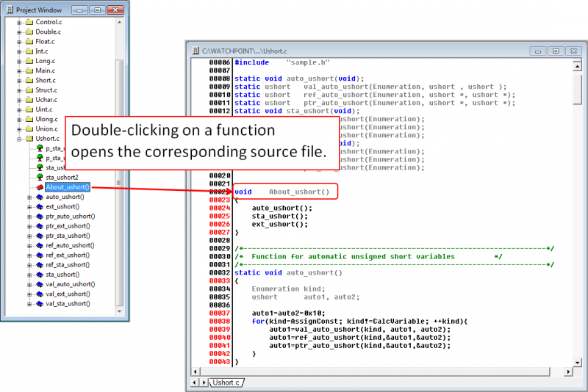
Task: Expand the auto_ushort() function node
Action: click(x=29, y=197)
